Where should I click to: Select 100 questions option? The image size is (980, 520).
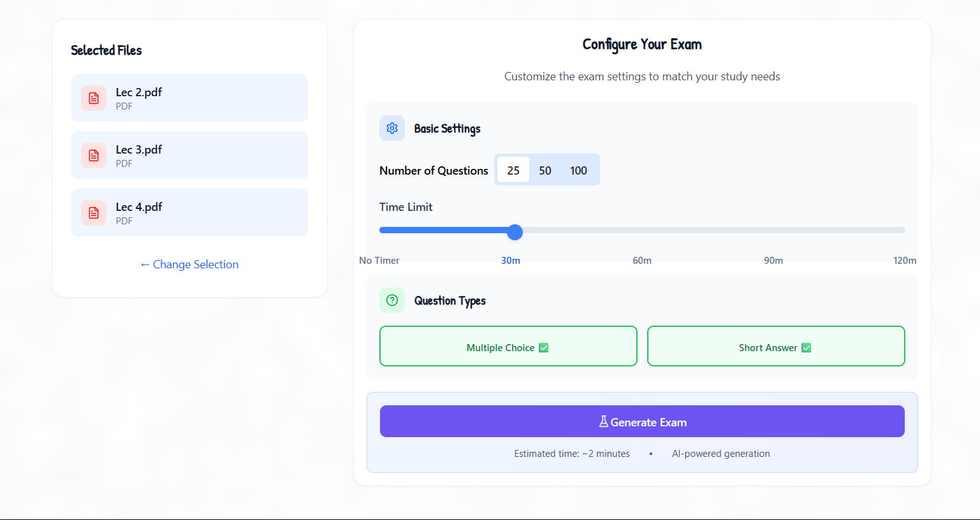578,170
